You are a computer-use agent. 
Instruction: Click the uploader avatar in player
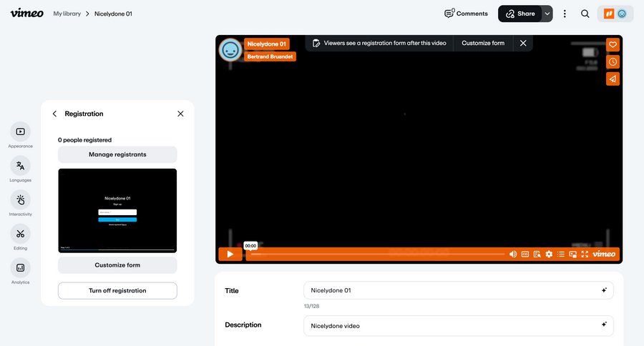click(230, 50)
